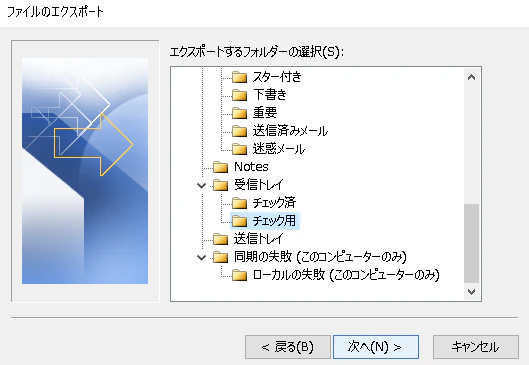Select 同期の失敗 (このコンピューターのみ) label

[320, 257]
